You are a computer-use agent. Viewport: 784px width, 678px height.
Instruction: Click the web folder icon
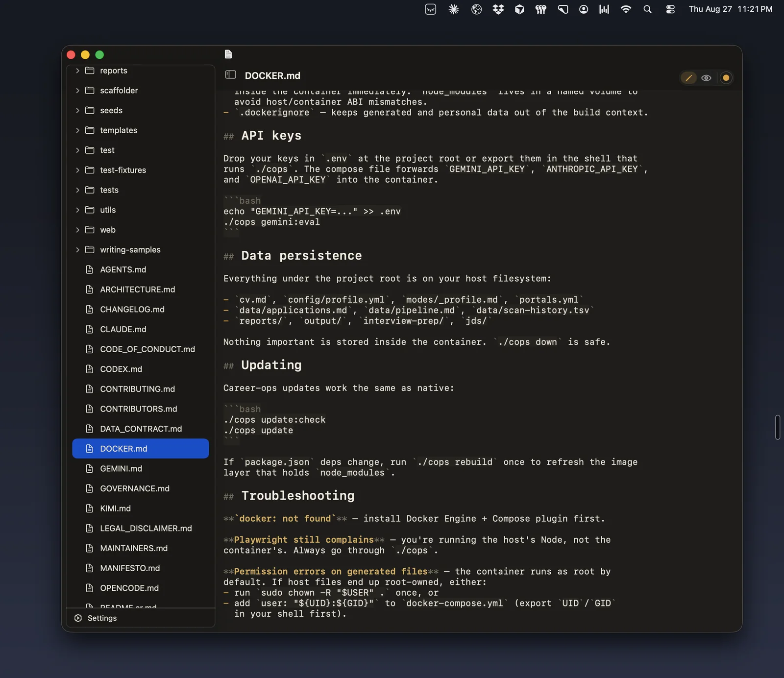coord(90,230)
